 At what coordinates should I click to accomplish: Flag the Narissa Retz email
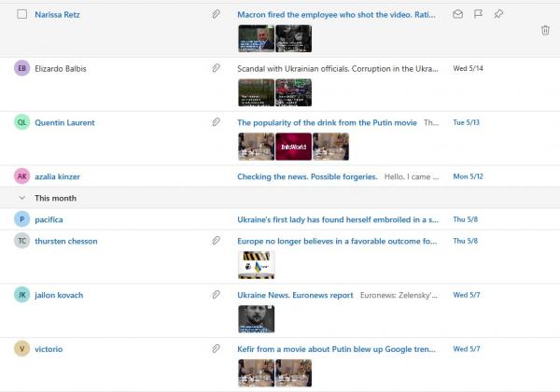478,15
